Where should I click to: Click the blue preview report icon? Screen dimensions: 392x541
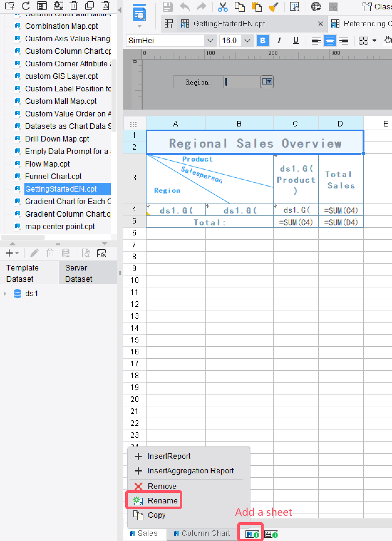tap(139, 13)
